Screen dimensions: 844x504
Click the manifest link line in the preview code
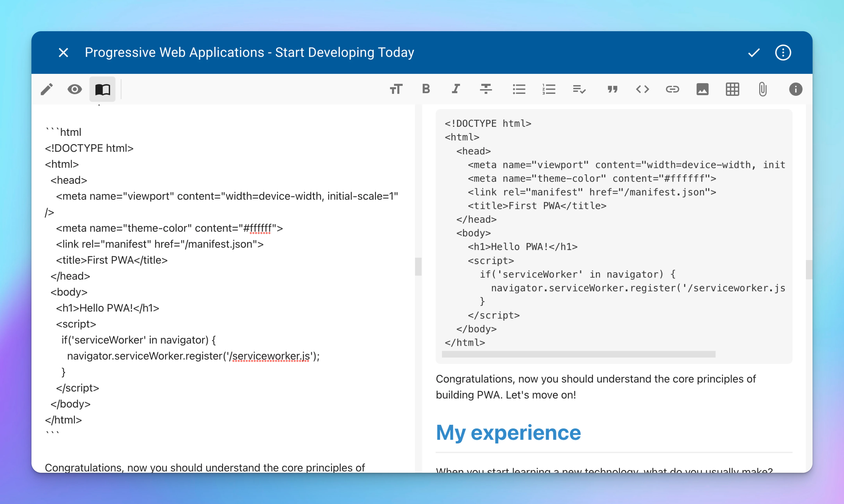(592, 192)
